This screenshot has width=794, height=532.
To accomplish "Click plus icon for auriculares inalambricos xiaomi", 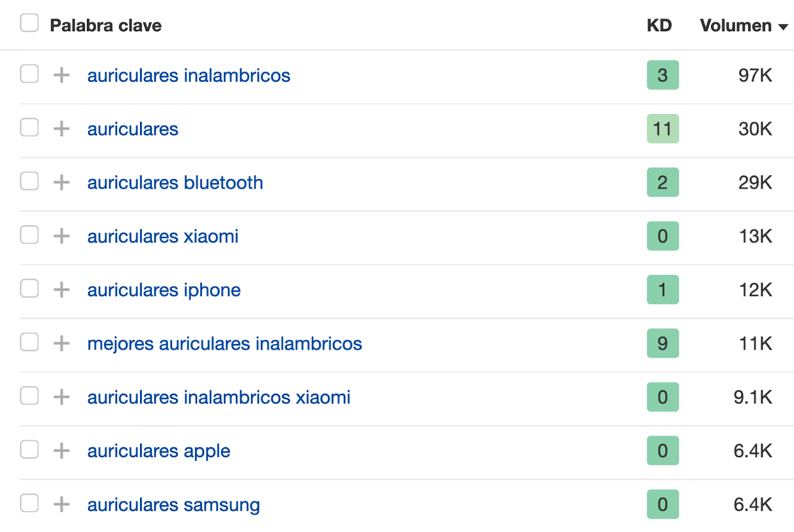I will [62, 397].
